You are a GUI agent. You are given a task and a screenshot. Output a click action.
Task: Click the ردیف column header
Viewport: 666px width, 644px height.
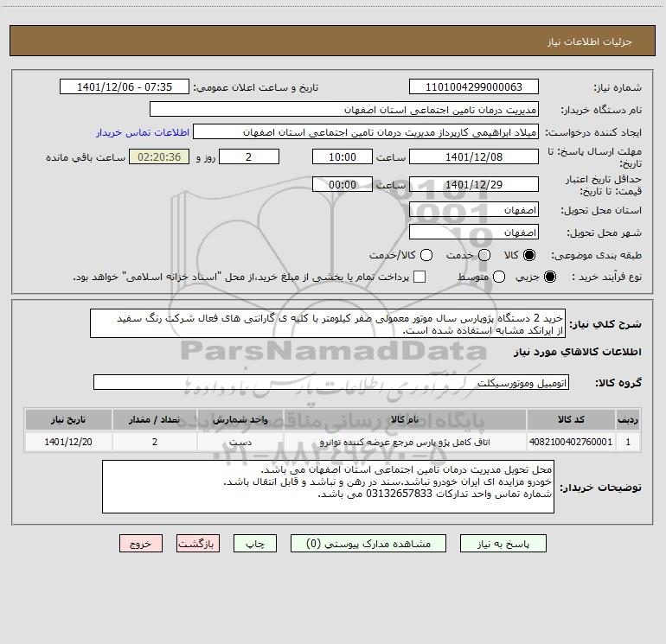(628, 419)
